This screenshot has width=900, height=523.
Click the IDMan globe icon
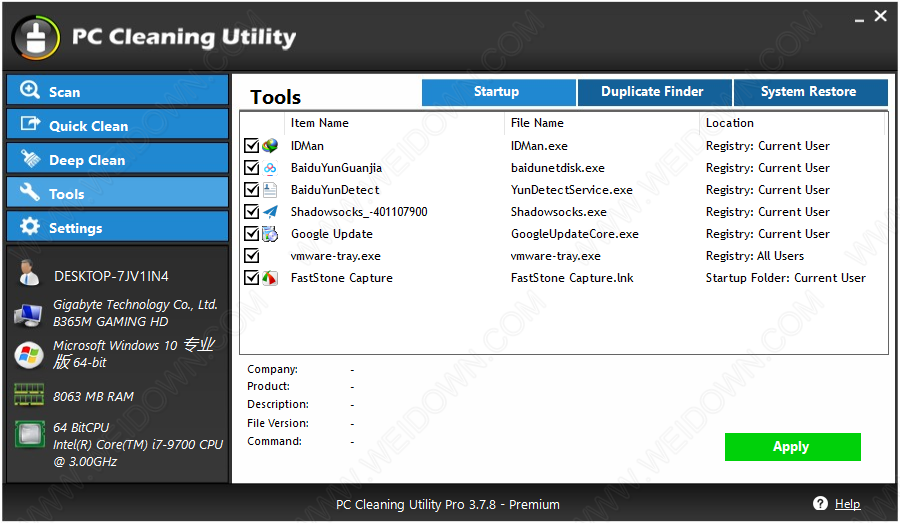coord(270,146)
